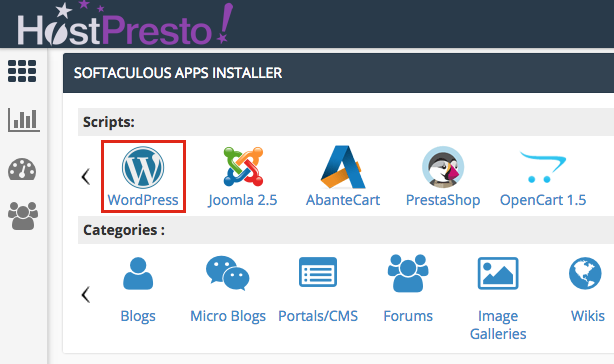
Task: Open the Image Galleries category icon
Action: pyautogui.click(x=498, y=273)
